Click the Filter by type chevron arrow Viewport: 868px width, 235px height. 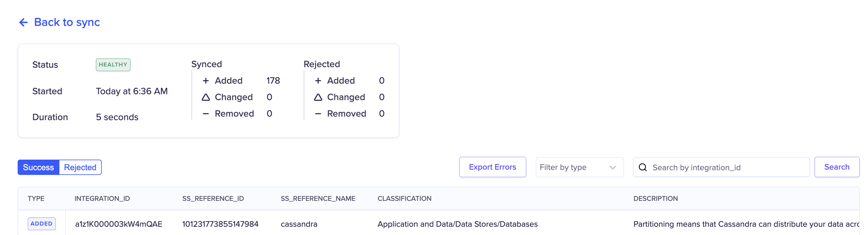(x=612, y=168)
